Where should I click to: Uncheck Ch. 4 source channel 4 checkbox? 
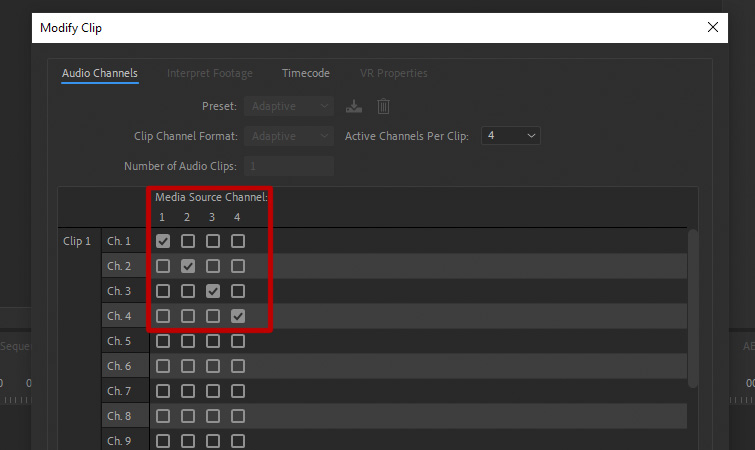(238, 316)
